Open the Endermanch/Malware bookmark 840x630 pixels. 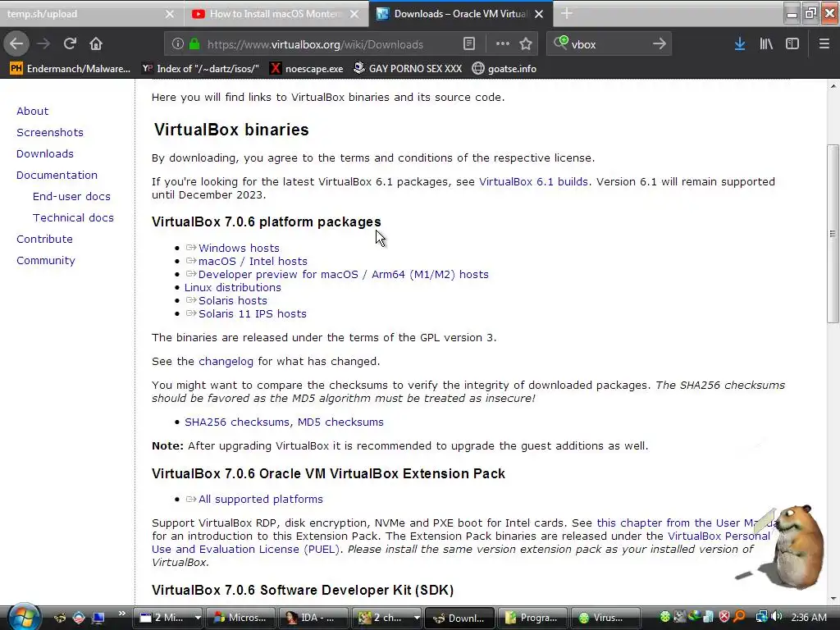click(x=71, y=69)
